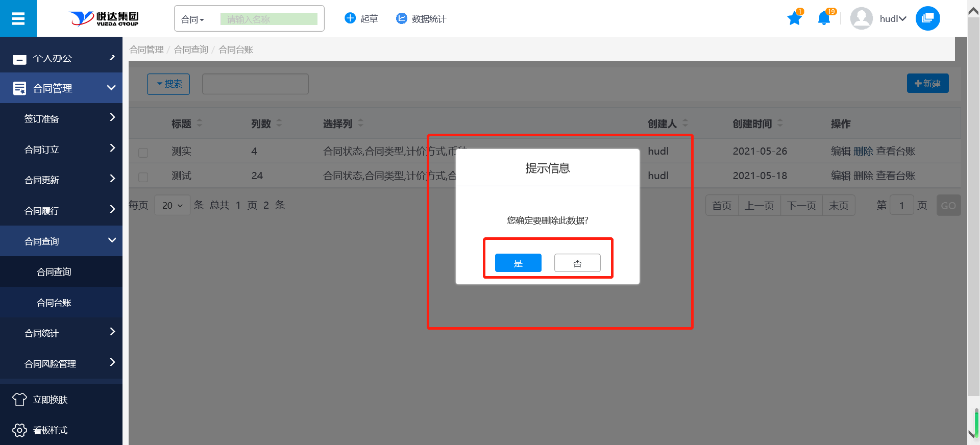This screenshot has width=980, height=445.
Task: Click the user avatar icon
Action: click(861, 19)
